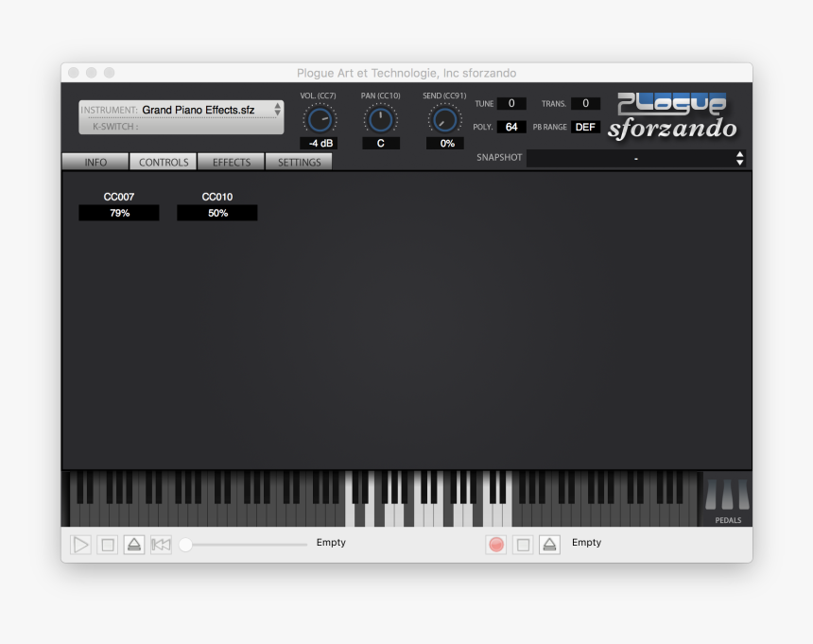Switch to the INFO tab
The width and height of the screenshot is (813, 644).
click(x=95, y=162)
